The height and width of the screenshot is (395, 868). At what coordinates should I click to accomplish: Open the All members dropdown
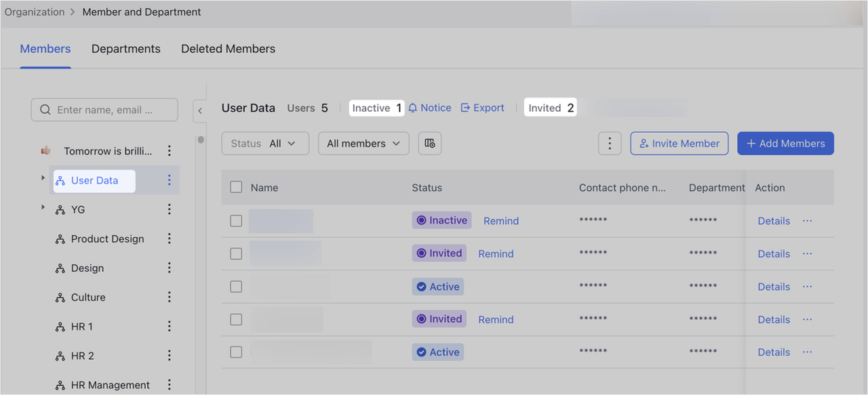click(363, 144)
